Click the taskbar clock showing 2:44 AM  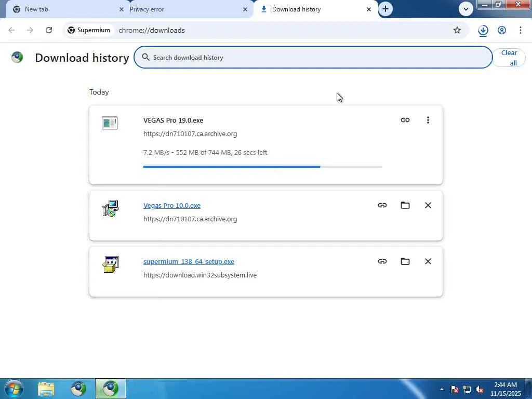[x=506, y=389]
